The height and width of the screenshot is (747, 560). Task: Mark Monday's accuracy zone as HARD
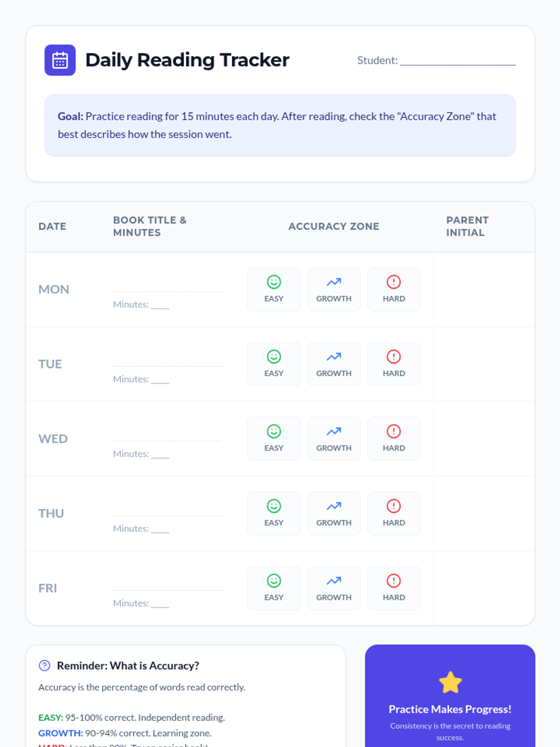tap(394, 289)
